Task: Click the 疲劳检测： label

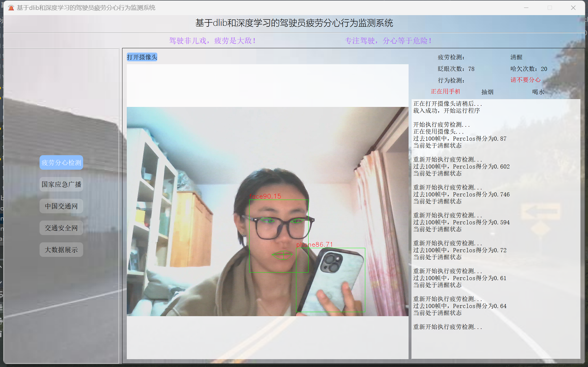Action: pos(451,57)
